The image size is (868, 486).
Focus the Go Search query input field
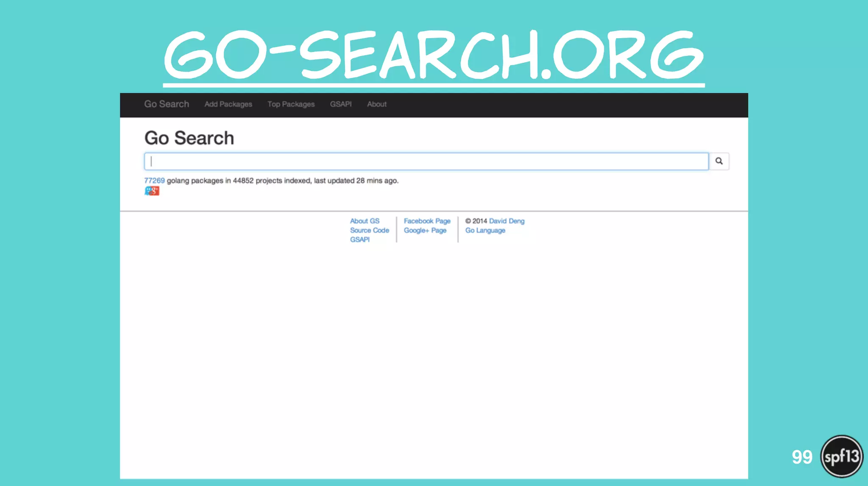tap(426, 161)
